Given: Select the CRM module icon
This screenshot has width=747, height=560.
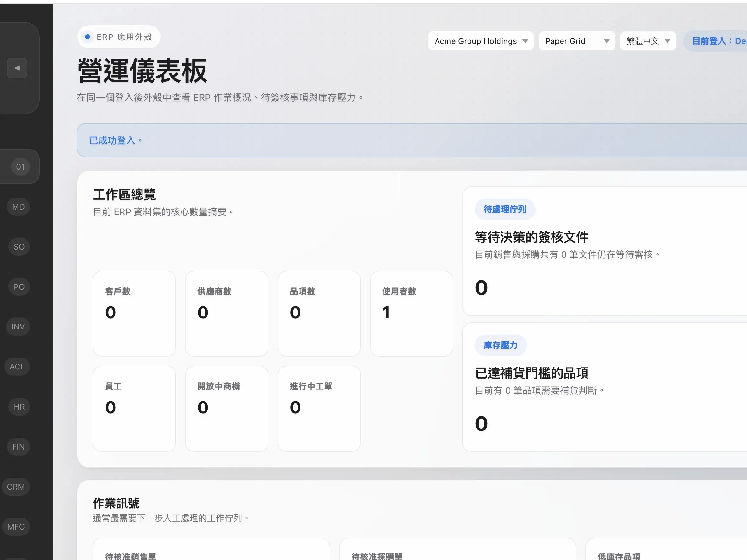Looking at the screenshot, I should click(16, 486).
